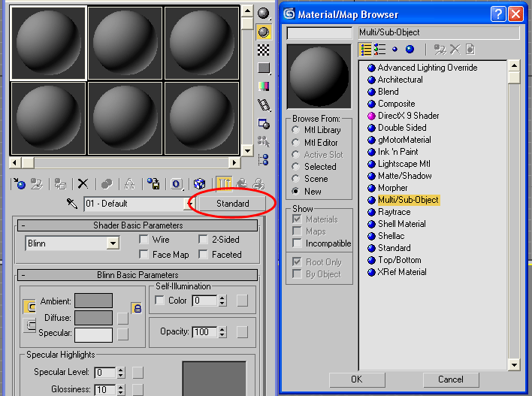
Task: Choose Architectural from the material list
Action: pyautogui.click(x=400, y=80)
